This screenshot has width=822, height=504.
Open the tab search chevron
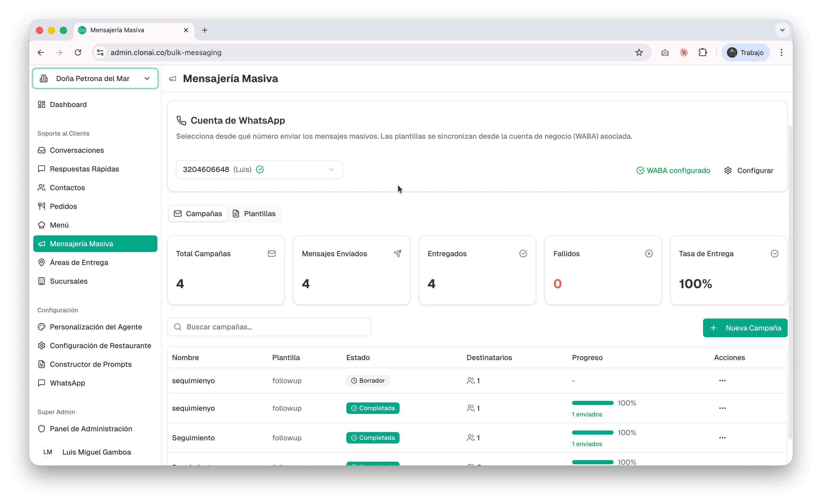(x=782, y=30)
